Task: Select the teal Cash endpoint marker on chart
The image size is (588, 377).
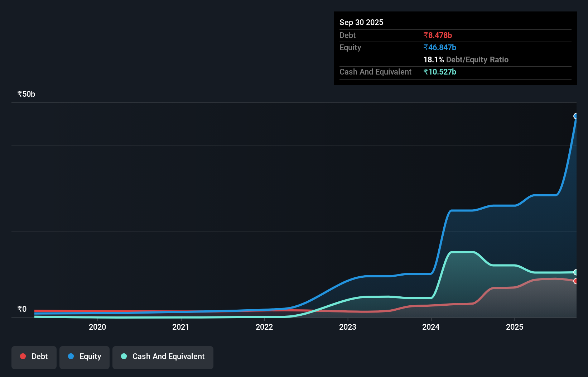Action: point(576,273)
